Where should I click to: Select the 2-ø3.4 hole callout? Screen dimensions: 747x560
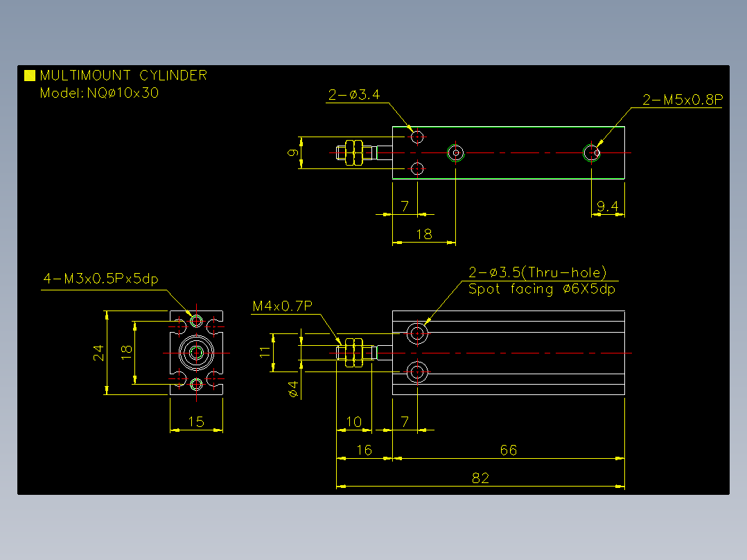[354, 94]
